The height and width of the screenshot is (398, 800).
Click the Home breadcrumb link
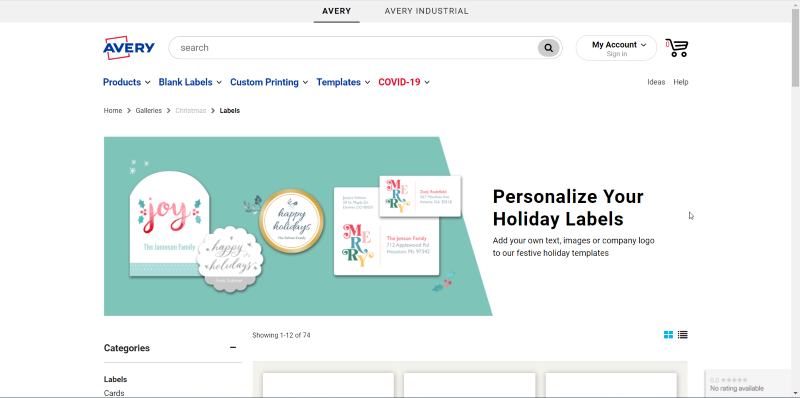113,110
